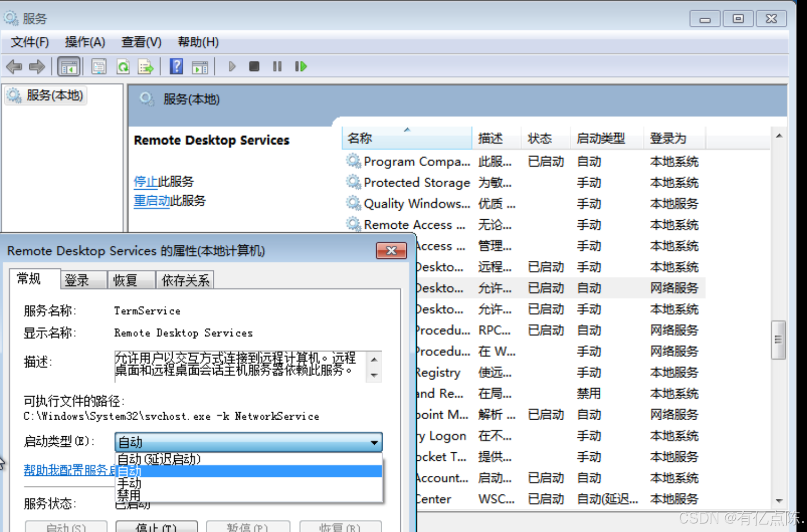Click the RPC... description cell
Screen dimensions: 807x532
click(x=494, y=330)
